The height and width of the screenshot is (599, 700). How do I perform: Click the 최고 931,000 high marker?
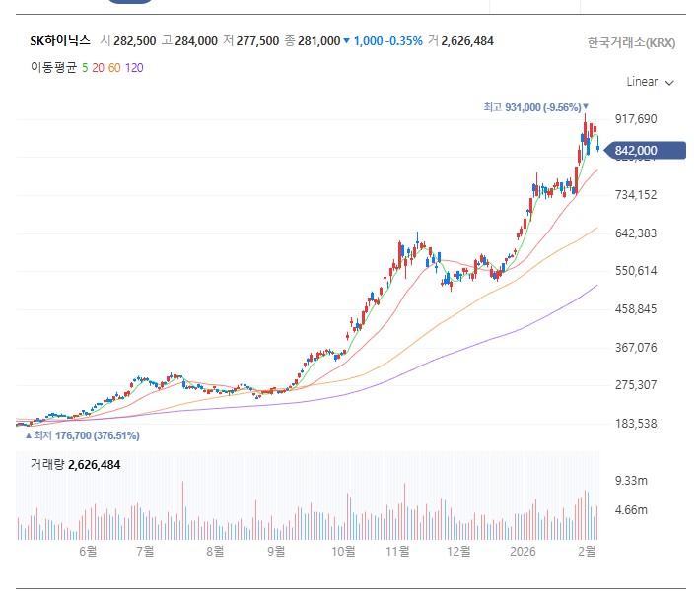535,107
